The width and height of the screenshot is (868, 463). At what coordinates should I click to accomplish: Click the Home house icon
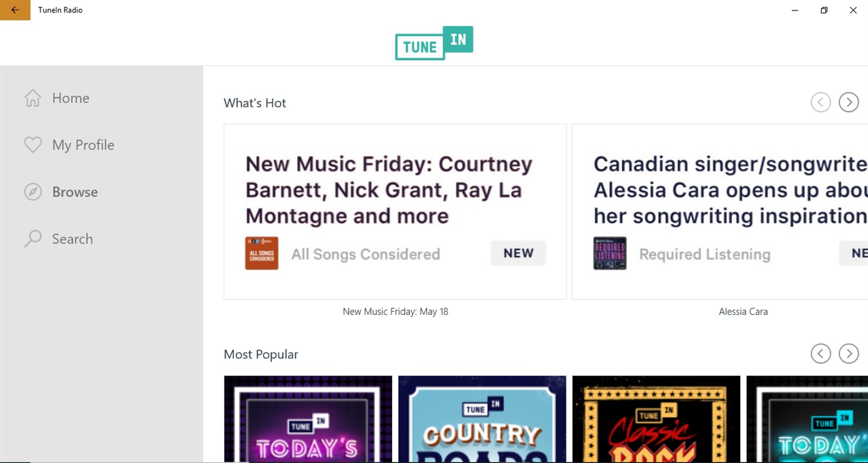pyautogui.click(x=33, y=98)
